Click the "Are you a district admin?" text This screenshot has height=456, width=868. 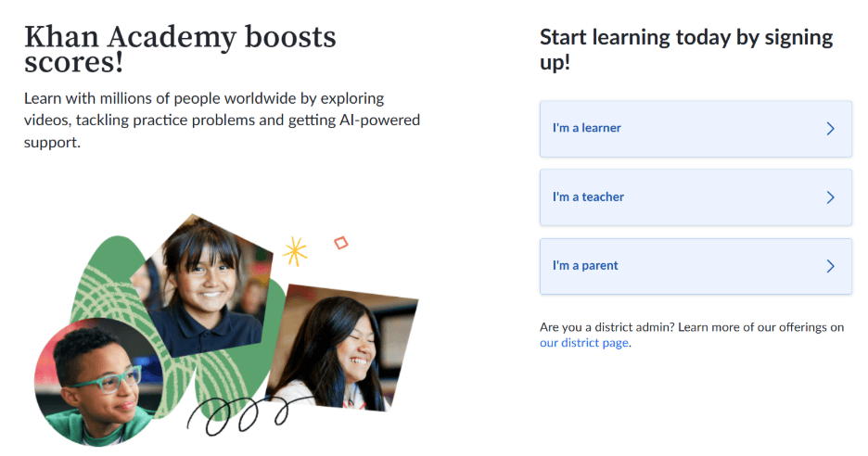point(606,327)
